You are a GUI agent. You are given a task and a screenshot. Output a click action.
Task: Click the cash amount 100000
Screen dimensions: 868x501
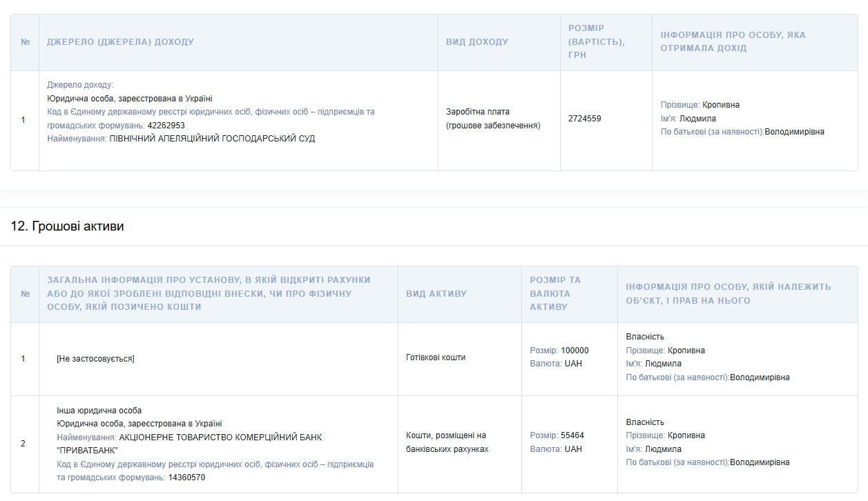pyautogui.click(x=575, y=351)
